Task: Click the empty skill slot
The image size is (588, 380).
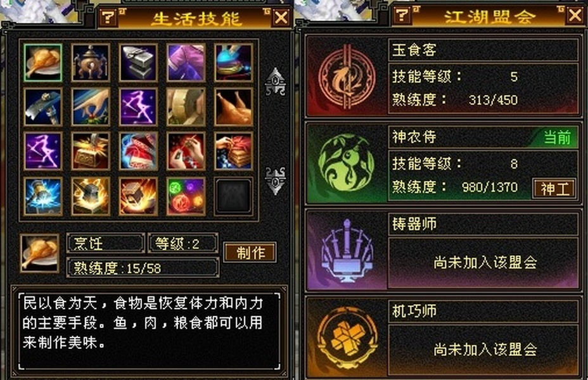Action: pyautogui.click(x=234, y=196)
